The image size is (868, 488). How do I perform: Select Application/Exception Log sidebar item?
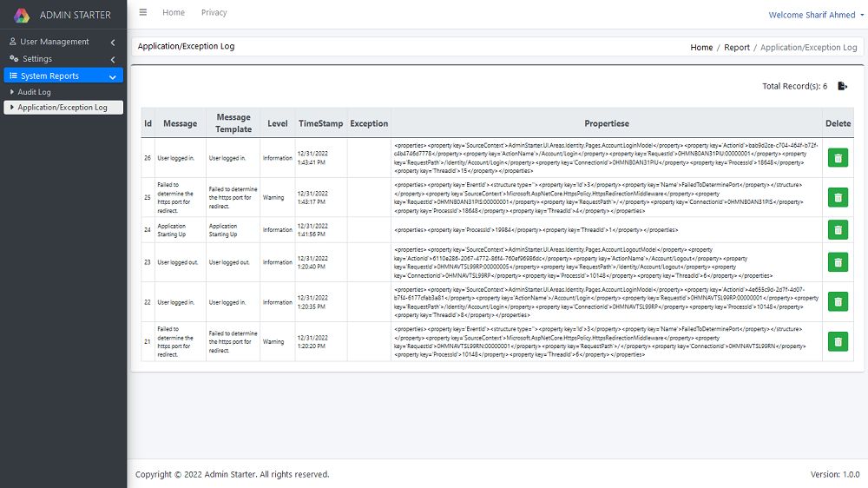[x=62, y=108]
